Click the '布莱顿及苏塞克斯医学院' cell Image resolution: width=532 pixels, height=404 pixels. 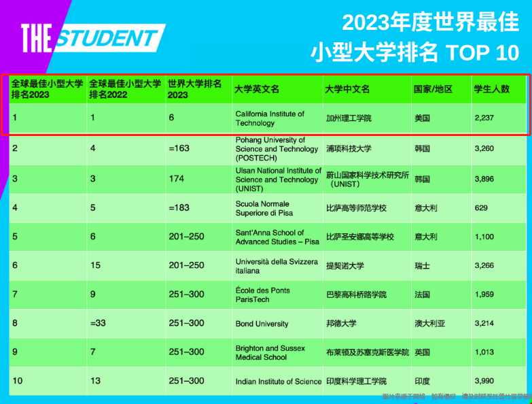click(368, 352)
